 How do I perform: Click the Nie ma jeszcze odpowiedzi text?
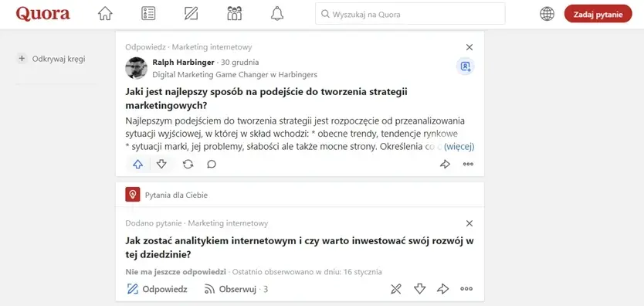(176, 272)
